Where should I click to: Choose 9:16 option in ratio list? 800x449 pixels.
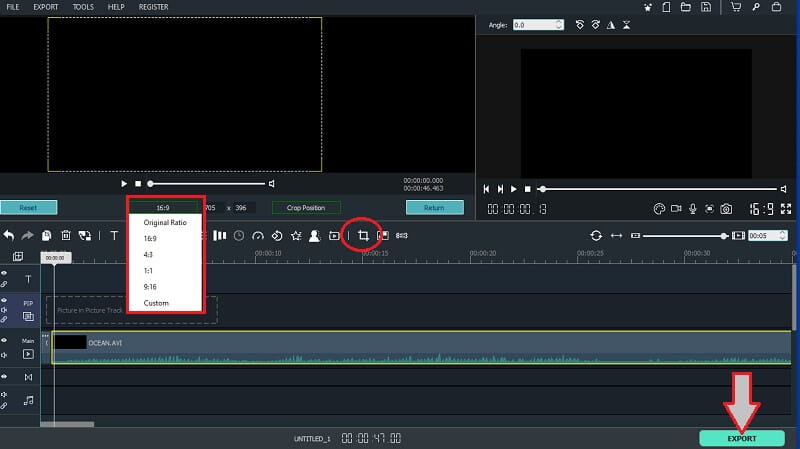(x=150, y=287)
